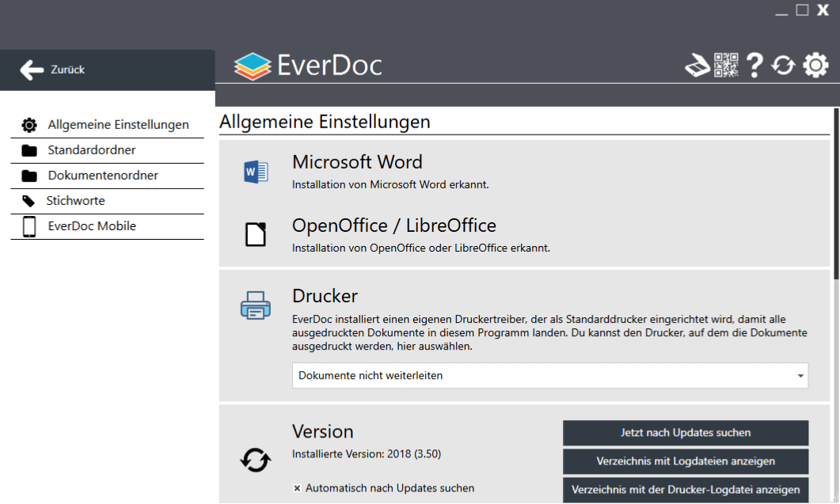This screenshot has width=840, height=504.
Task: Open the QR code icon
Action: coord(726,66)
